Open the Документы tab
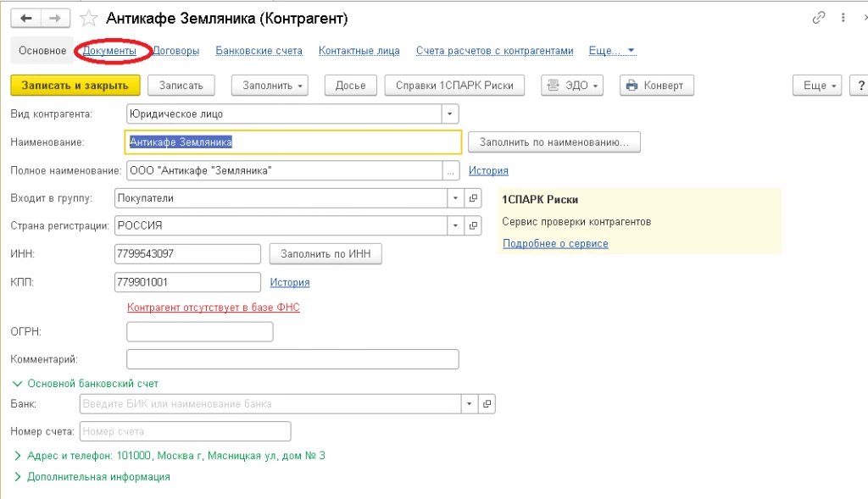 109,51
